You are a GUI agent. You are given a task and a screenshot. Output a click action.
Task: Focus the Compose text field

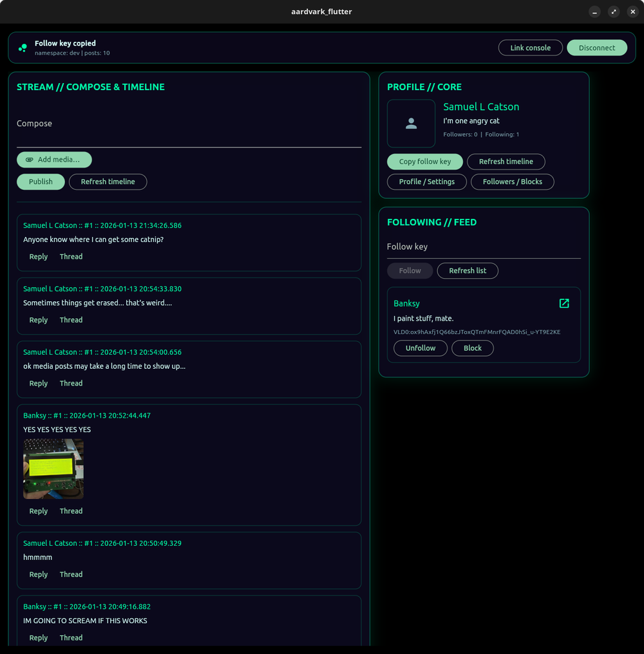[189, 132]
